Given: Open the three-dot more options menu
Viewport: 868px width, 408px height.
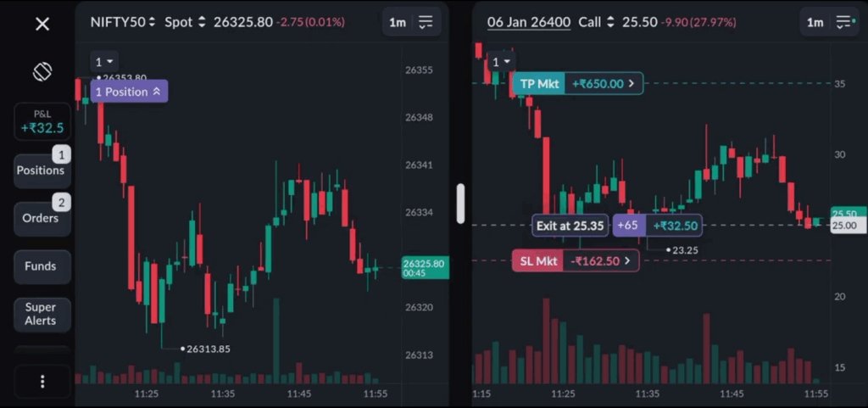Looking at the screenshot, I should click(x=42, y=382).
